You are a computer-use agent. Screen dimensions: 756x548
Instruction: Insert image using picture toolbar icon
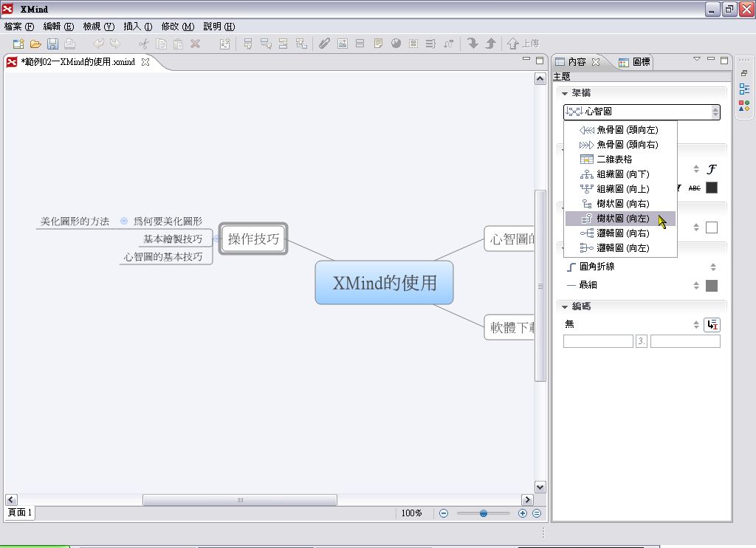[343, 44]
